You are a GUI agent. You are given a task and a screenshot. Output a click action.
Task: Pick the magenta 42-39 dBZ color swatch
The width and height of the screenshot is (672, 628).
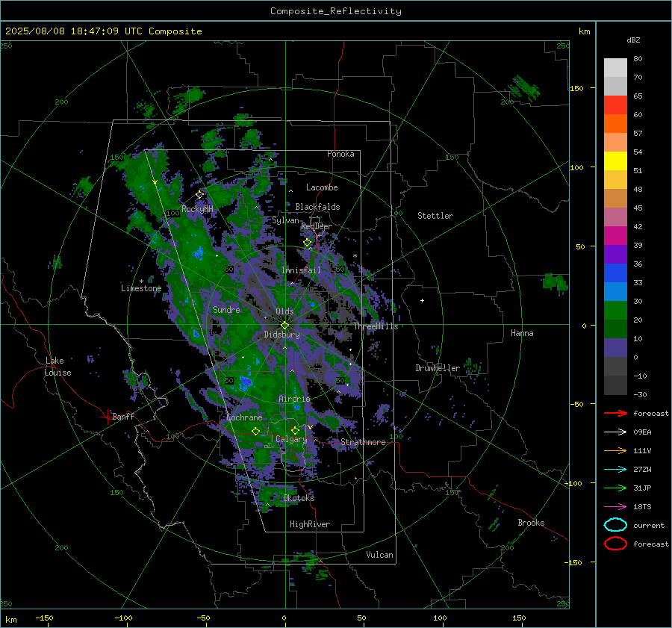(615, 236)
